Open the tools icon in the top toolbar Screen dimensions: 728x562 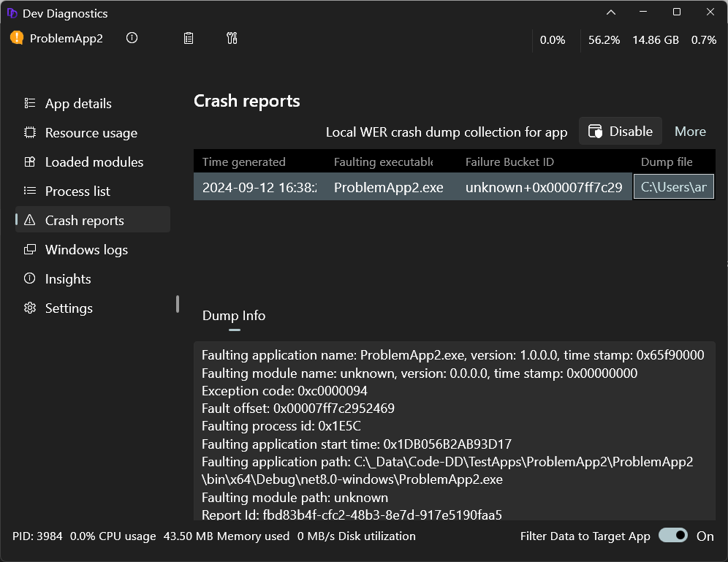(232, 38)
